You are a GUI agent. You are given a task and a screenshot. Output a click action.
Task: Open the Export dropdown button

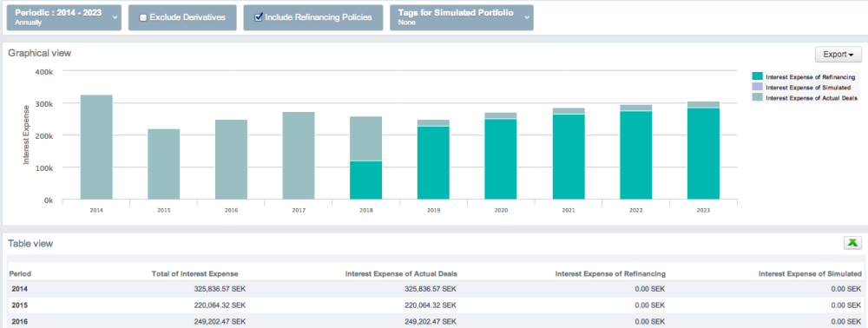pos(838,54)
